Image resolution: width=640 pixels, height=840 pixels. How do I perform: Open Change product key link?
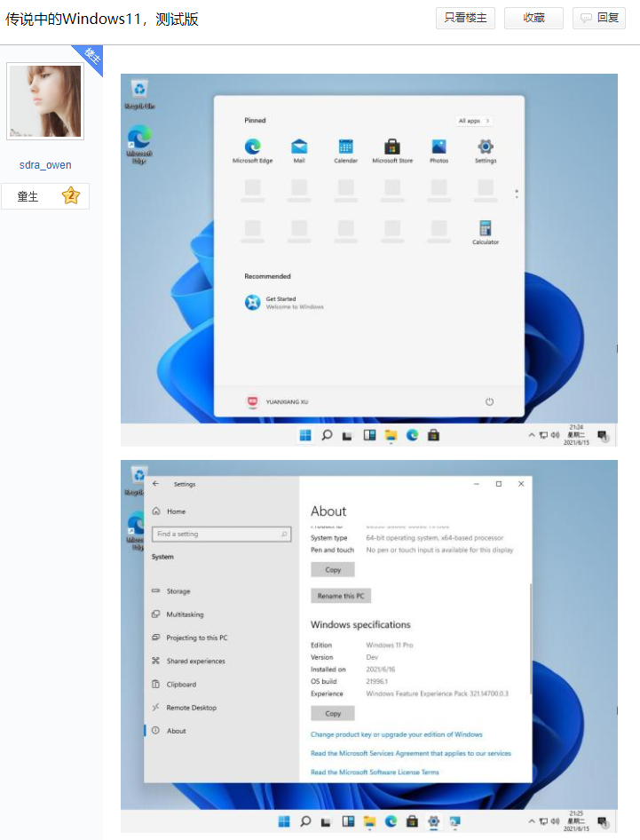click(396, 734)
